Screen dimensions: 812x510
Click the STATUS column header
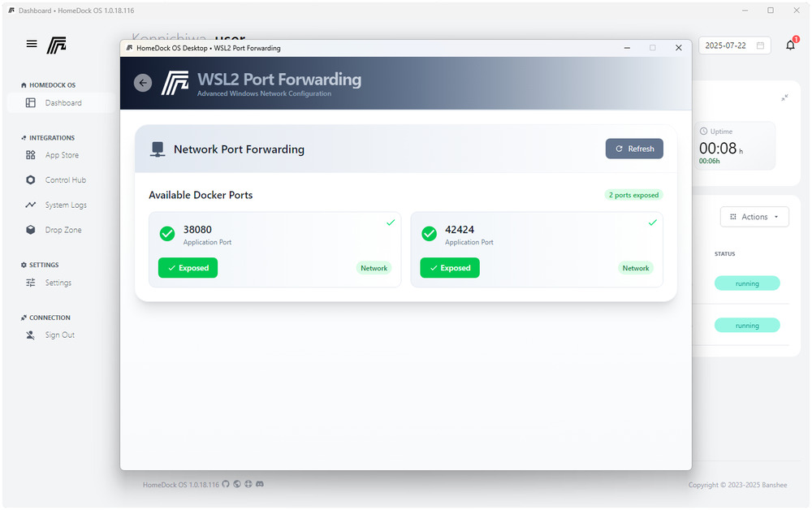coord(724,253)
